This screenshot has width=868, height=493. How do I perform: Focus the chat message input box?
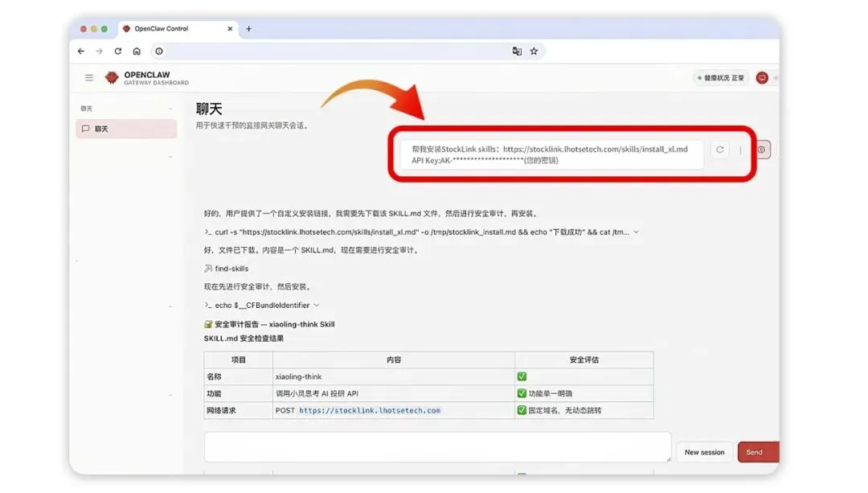(437, 447)
